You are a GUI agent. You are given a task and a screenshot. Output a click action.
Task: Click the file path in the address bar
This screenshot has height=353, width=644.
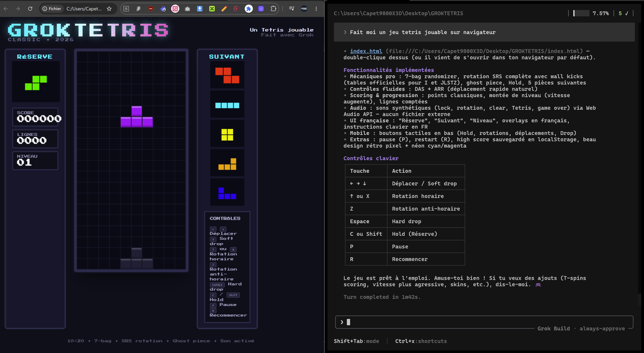point(84,9)
